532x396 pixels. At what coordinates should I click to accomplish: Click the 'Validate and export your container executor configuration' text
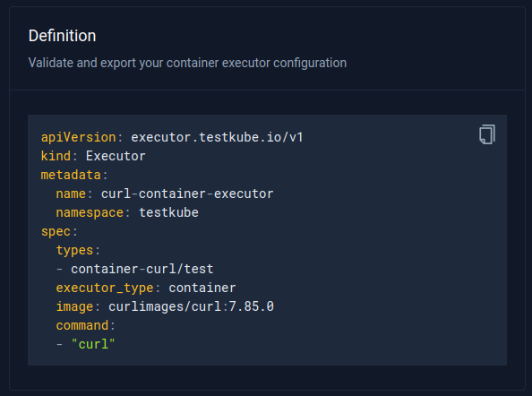(187, 63)
